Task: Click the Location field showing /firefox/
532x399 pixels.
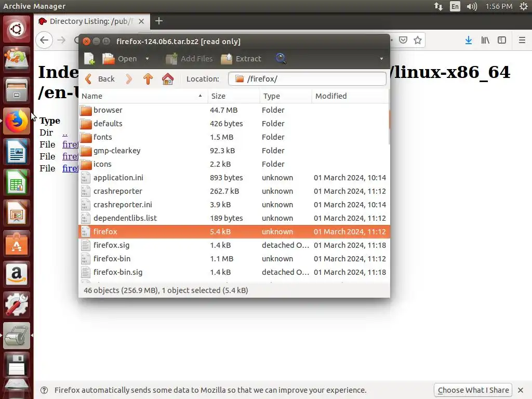Action: [307, 79]
